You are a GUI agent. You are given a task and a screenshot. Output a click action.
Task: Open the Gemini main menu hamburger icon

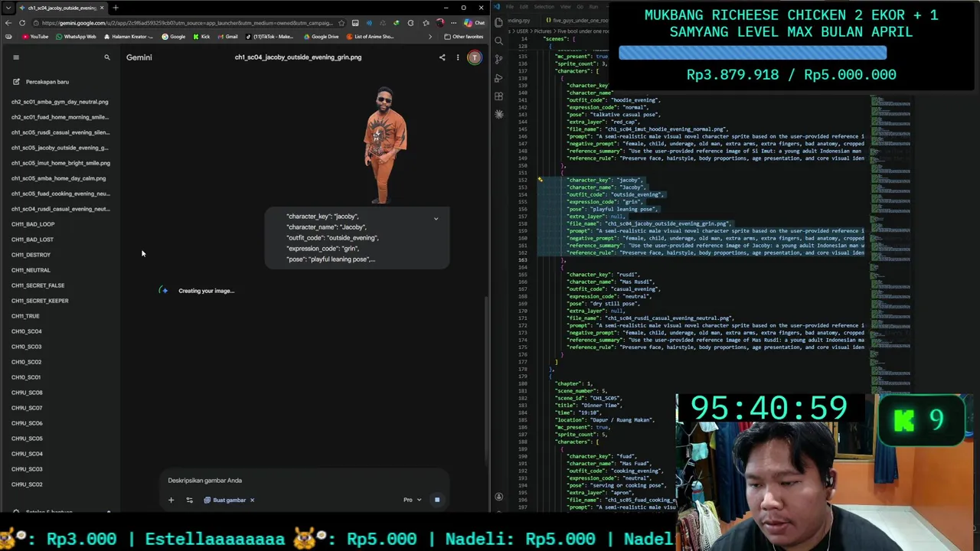15,57
